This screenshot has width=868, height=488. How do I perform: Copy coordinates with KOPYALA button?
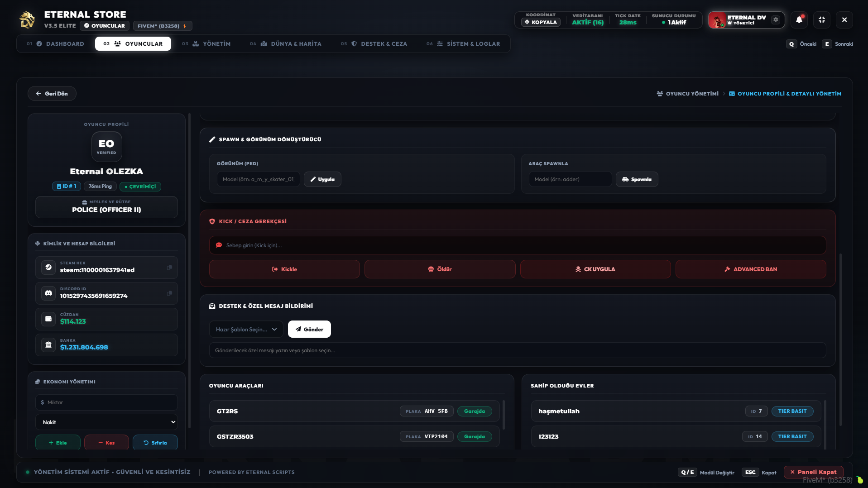pos(541,22)
